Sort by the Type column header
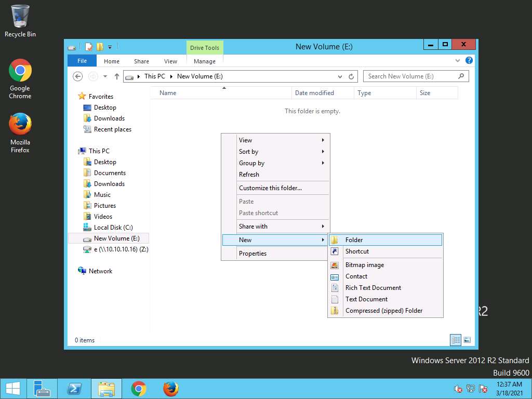 click(385, 93)
